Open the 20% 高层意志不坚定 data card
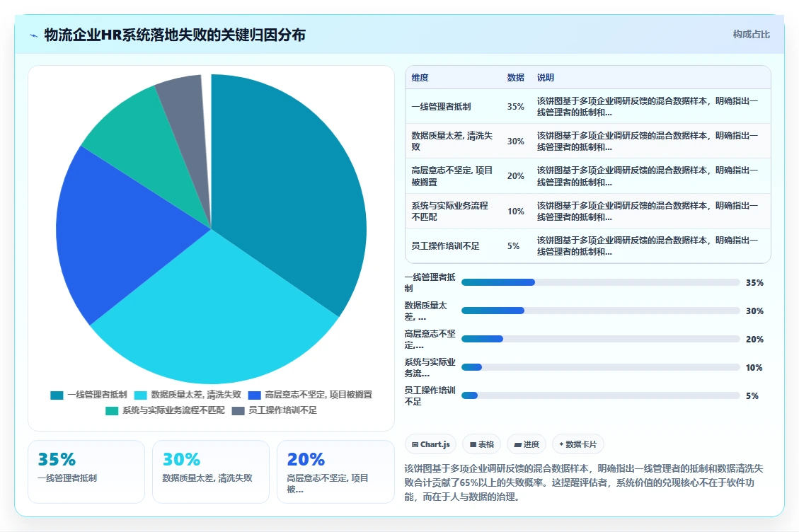 point(335,472)
